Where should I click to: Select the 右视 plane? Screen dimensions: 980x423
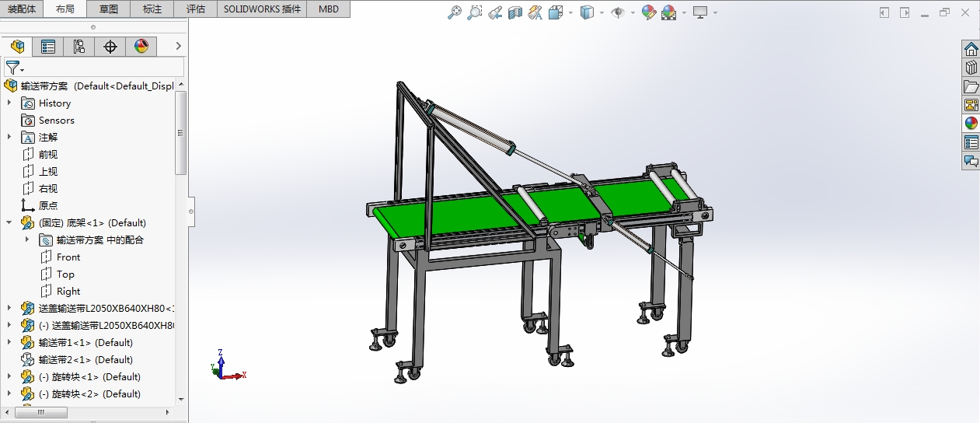40,188
